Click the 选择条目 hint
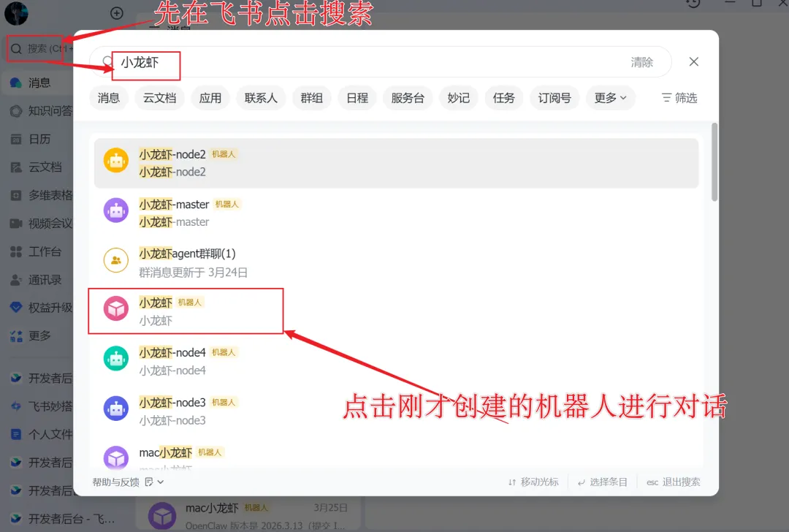Viewport: 789px width, 532px height. 603,482
